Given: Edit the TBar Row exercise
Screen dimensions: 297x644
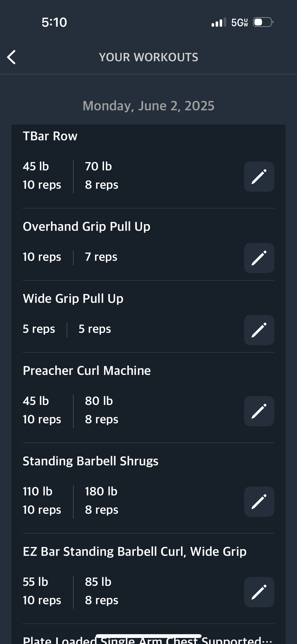Looking at the screenshot, I should tap(259, 177).
